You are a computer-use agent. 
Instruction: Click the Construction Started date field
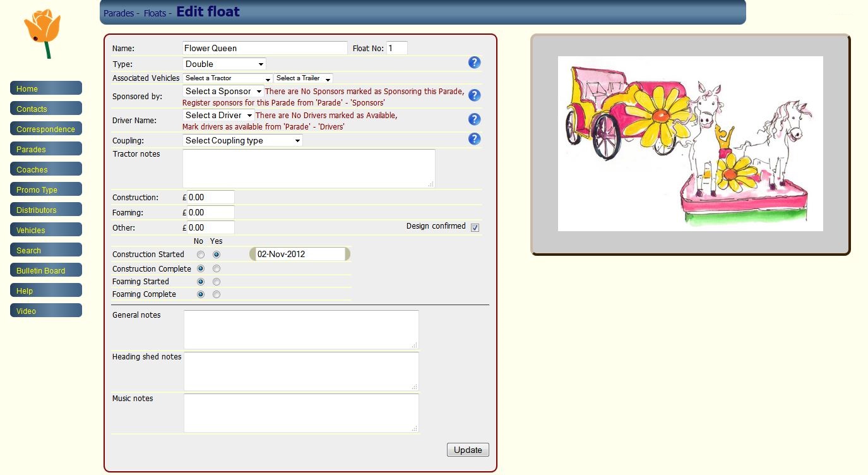[300, 254]
